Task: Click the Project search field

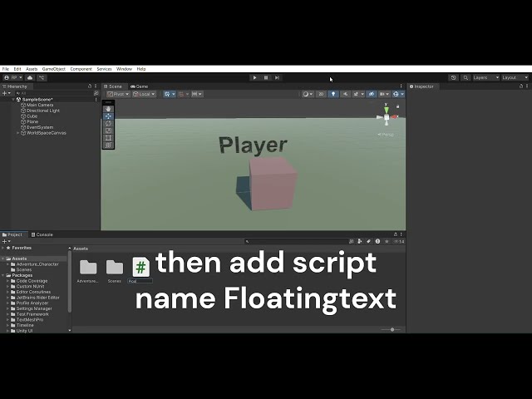Action: [x=296, y=242]
